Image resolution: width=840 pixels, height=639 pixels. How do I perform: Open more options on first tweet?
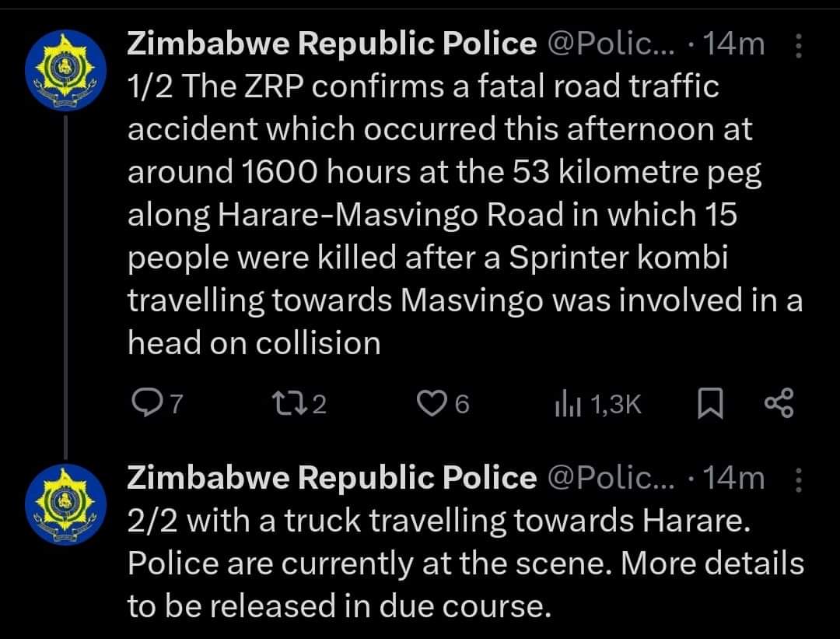coord(798,46)
